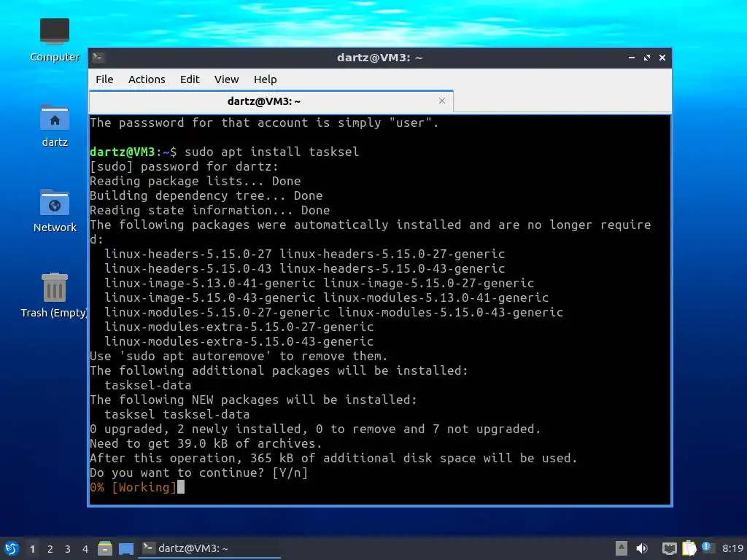Open the Computer desktop icon
747x560 pixels.
(x=54, y=40)
